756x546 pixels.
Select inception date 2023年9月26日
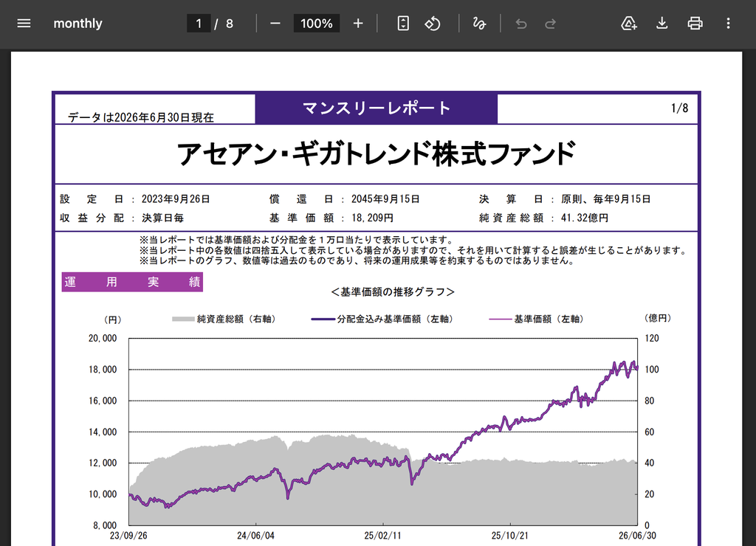176,199
